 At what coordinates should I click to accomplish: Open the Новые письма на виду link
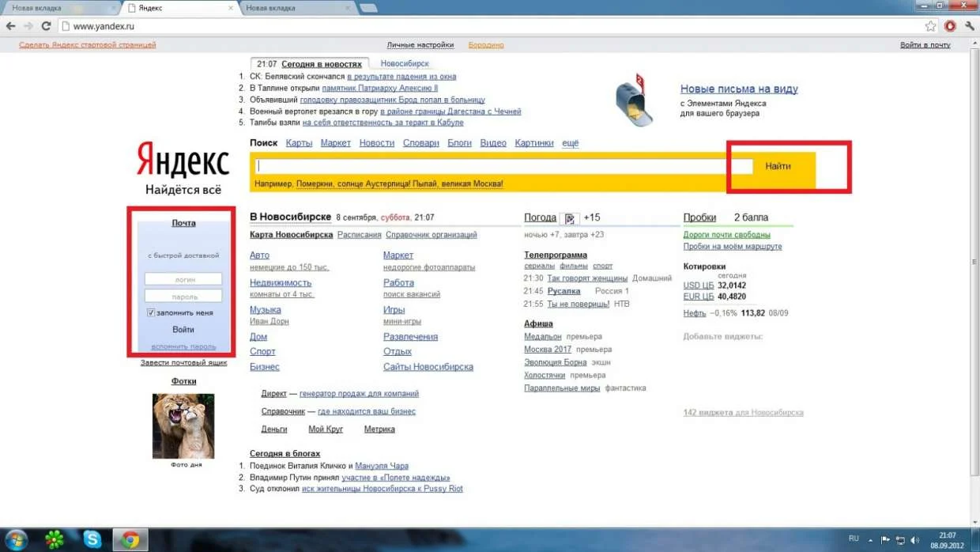tap(739, 89)
